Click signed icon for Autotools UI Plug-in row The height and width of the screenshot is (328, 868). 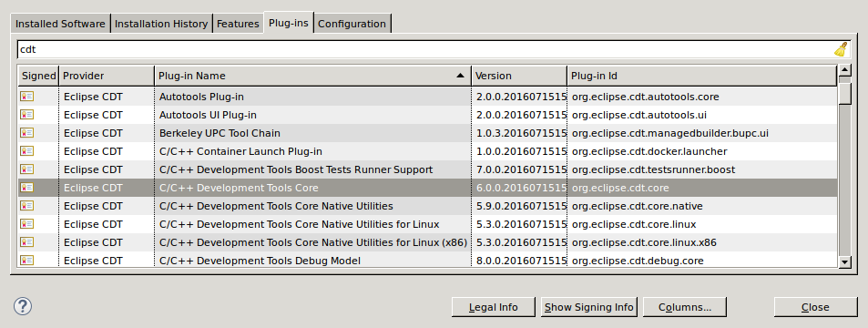click(27, 115)
